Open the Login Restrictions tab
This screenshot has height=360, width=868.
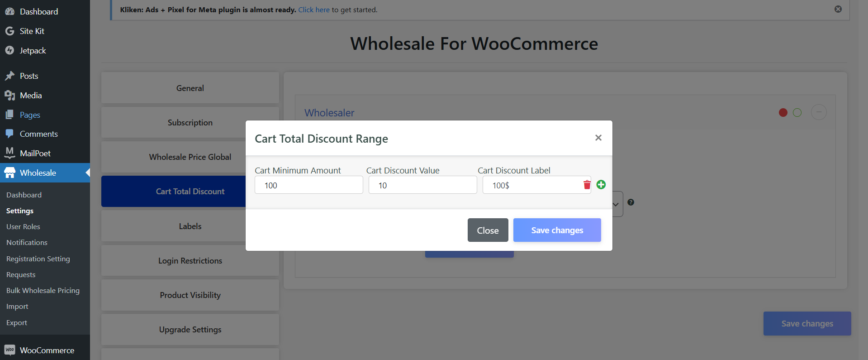coord(190,260)
